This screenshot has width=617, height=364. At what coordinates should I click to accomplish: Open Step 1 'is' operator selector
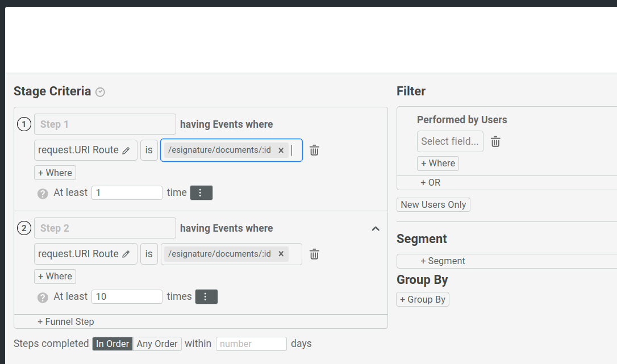click(149, 150)
